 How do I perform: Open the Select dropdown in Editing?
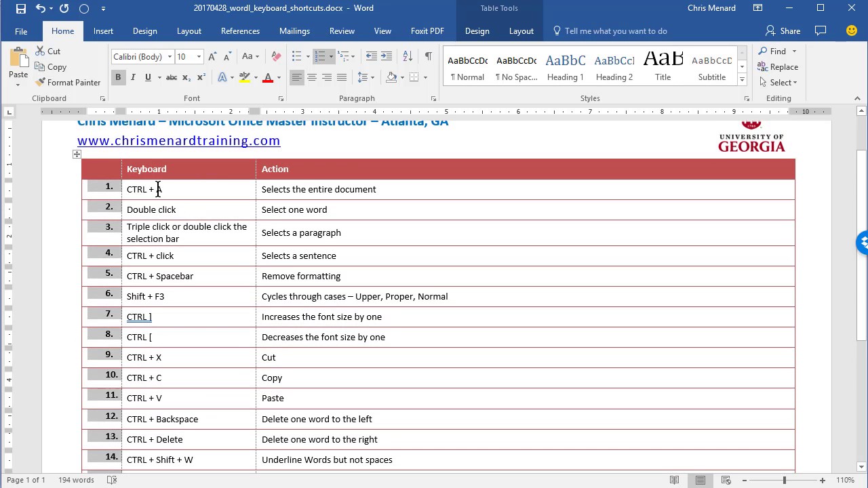coord(778,82)
